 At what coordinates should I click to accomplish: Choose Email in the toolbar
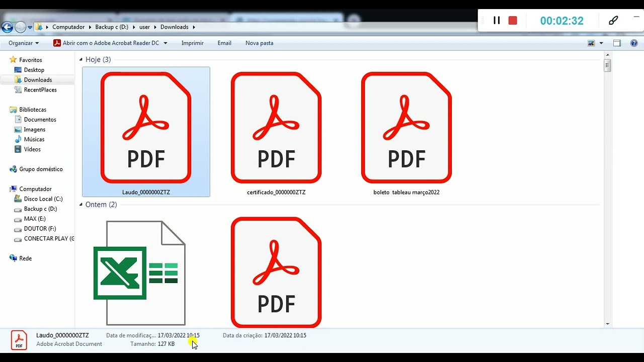(x=224, y=43)
